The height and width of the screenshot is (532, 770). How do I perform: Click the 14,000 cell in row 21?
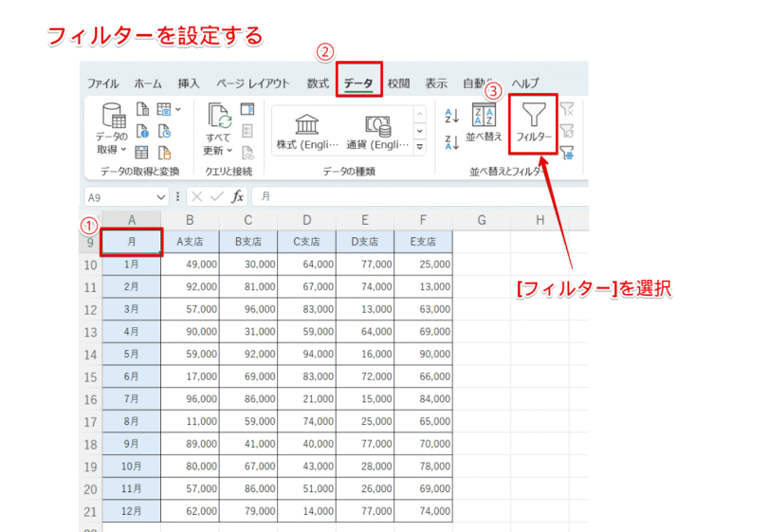coord(307,511)
